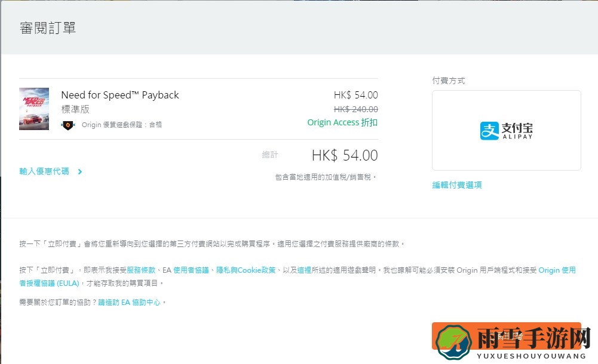The height and width of the screenshot is (364, 598).
Task: Click the 標準版 edition label
Action: click(75, 109)
